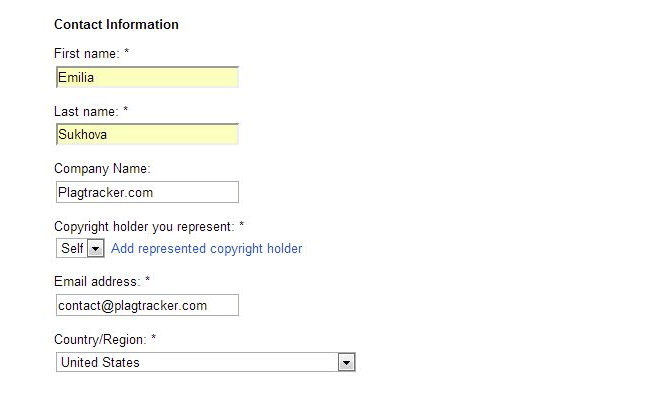Click the asterisk after Email address
The image size is (652, 400).
(148, 281)
